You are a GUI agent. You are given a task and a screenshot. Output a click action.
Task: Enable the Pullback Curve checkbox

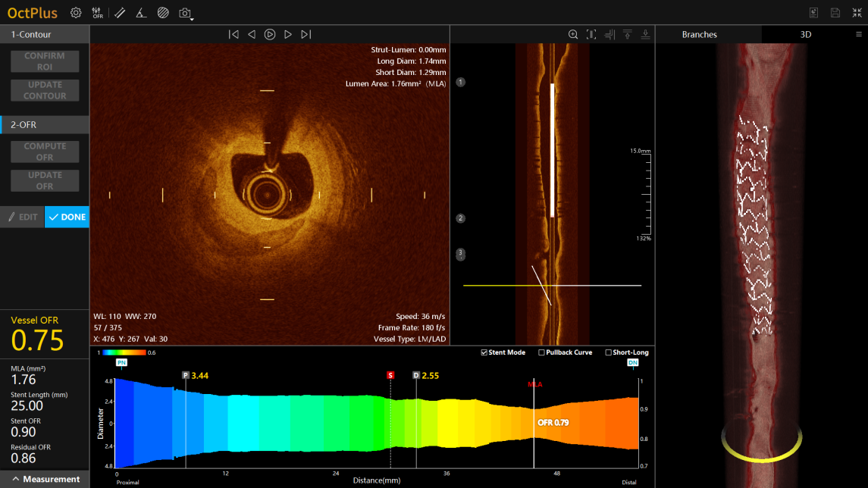(x=541, y=352)
